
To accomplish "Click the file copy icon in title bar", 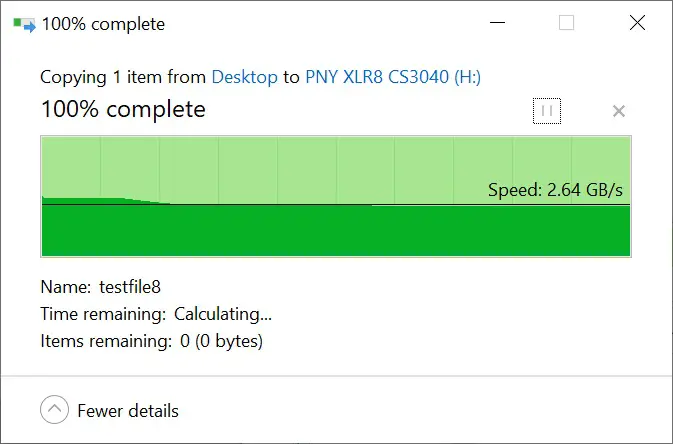I will (x=24, y=24).
